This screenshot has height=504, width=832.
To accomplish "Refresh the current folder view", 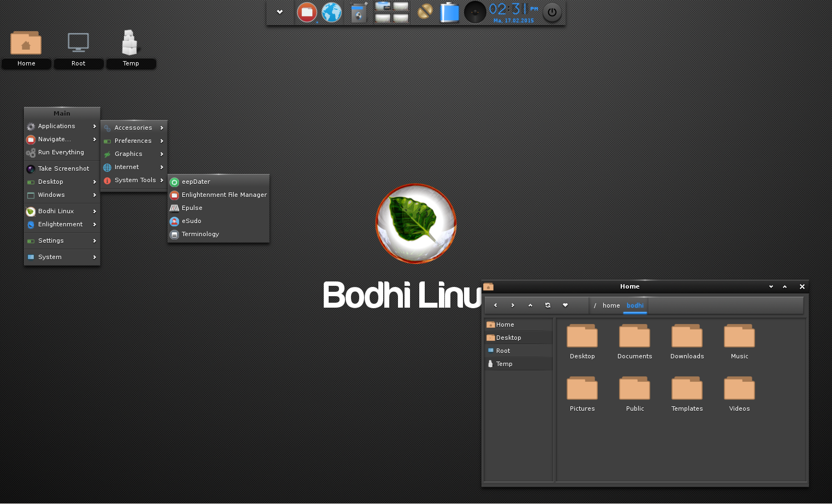I will coord(548,305).
